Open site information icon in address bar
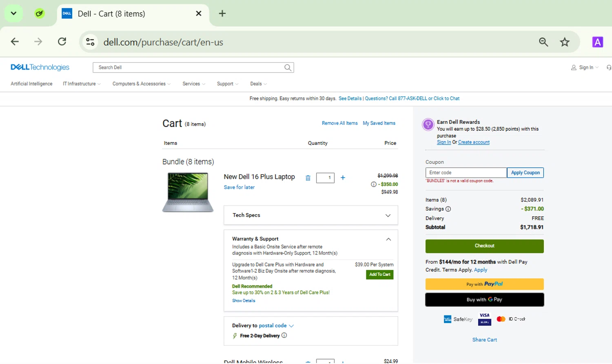The width and height of the screenshot is (612, 364). (x=90, y=42)
